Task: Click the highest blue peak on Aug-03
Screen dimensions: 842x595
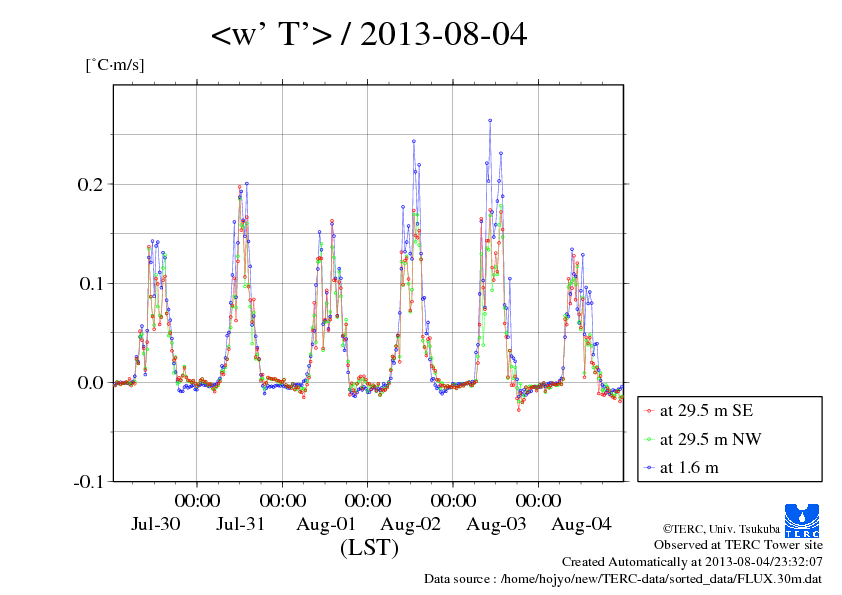Action: pyautogui.click(x=490, y=121)
